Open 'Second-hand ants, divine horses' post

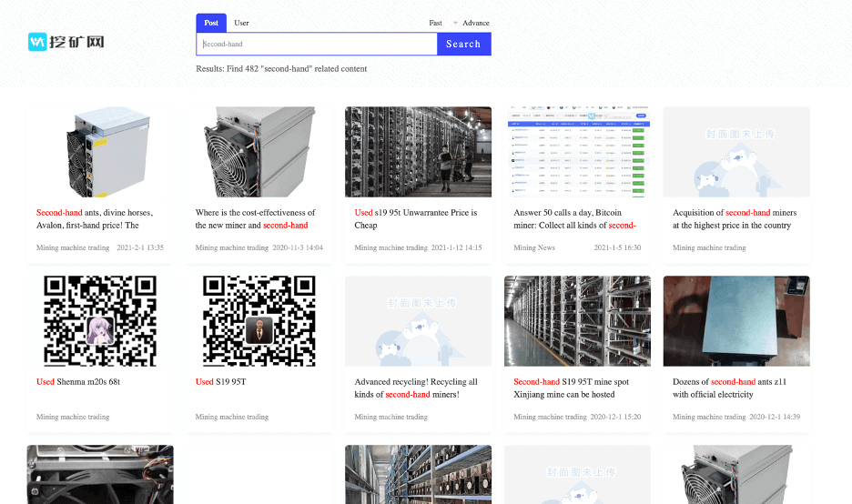point(95,219)
